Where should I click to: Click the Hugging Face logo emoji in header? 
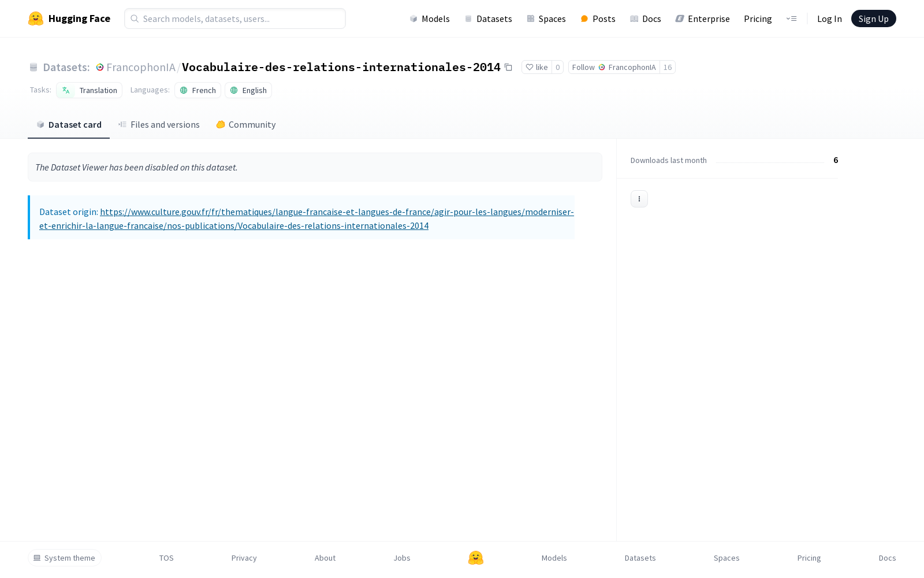(36, 18)
